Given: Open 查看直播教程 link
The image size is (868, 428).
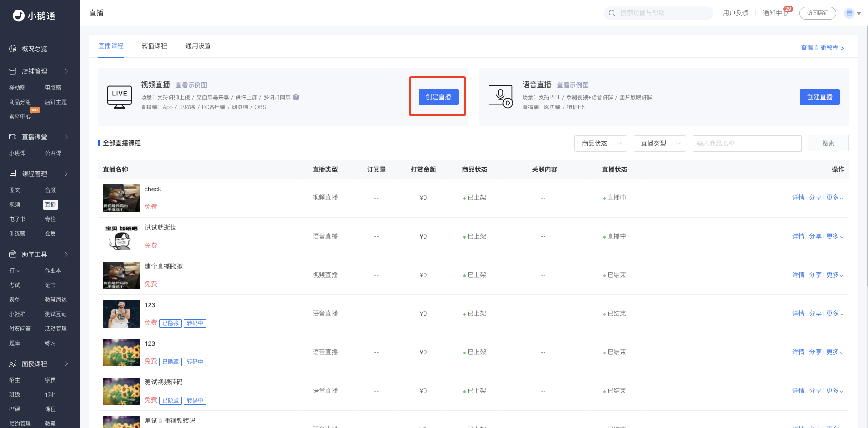Looking at the screenshot, I should coord(823,48).
